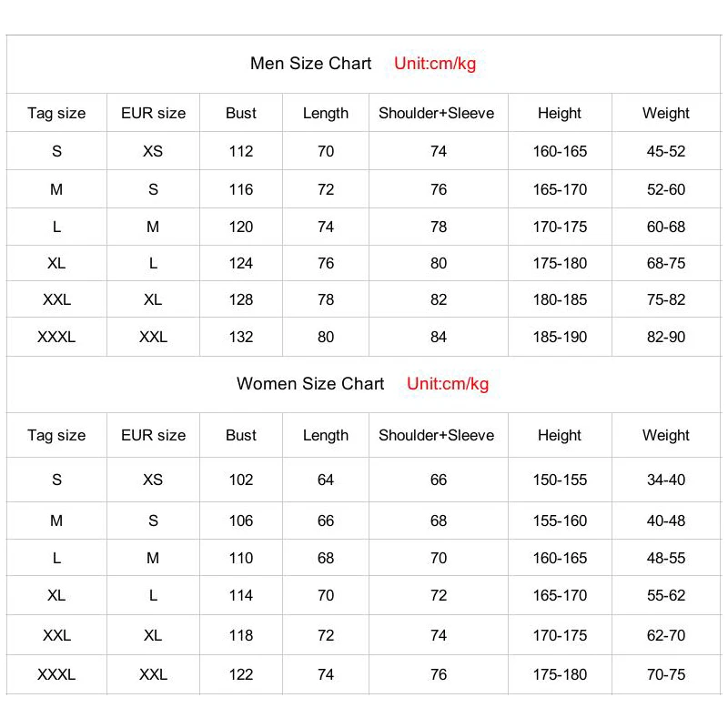
Task: Click the Men Size Chart title
Action: [x=310, y=64]
